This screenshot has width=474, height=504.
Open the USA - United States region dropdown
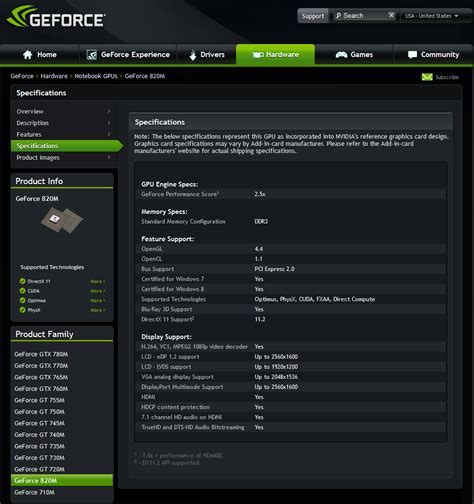point(431,16)
